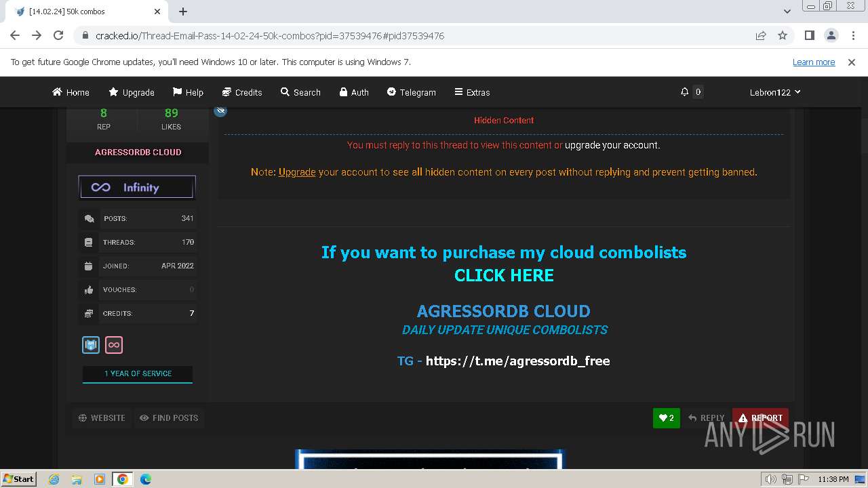Viewport: 868px width, 488px height.
Task: View site info lock icon
Action: point(85,35)
